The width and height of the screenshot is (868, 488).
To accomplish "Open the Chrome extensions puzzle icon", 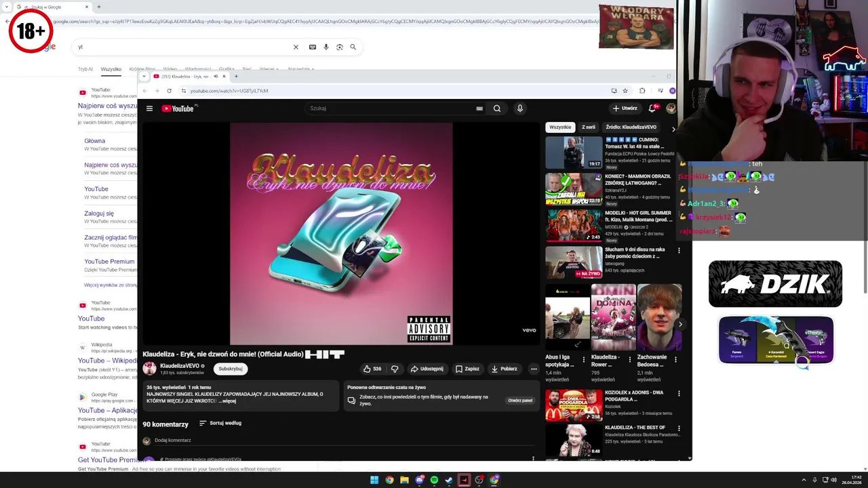I will click(x=642, y=91).
